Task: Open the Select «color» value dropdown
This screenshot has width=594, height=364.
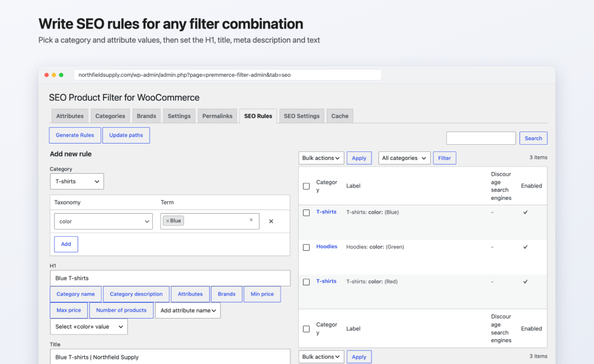Action: (89, 326)
